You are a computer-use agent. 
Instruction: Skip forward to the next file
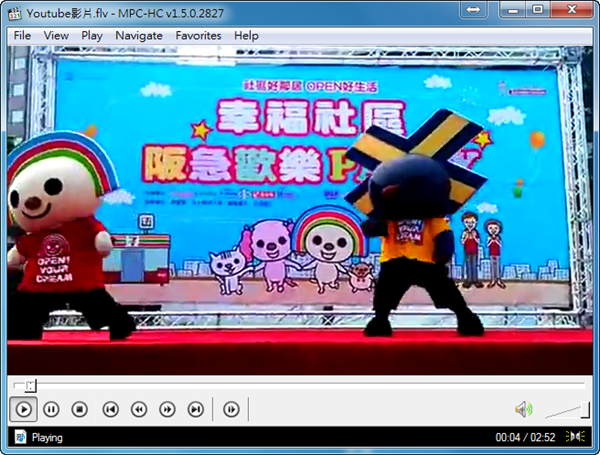[196, 409]
